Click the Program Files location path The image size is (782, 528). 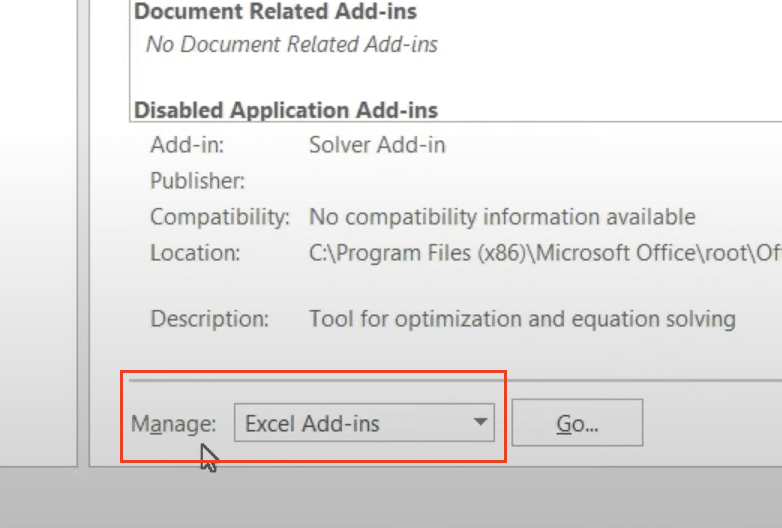(545, 253)
